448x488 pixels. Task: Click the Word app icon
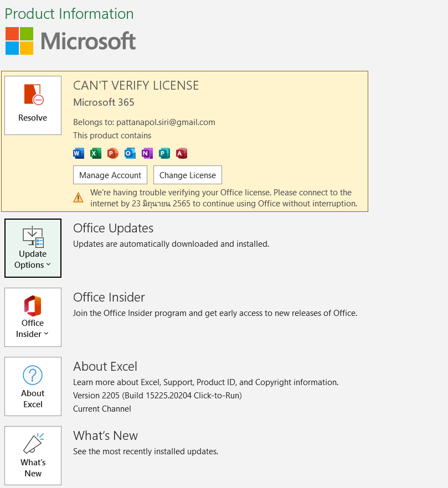pos(79,153)
